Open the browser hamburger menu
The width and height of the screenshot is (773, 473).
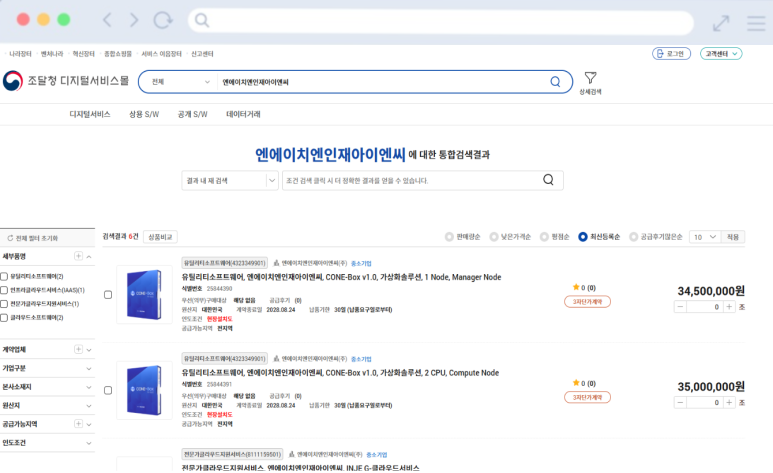coord(756,23)
